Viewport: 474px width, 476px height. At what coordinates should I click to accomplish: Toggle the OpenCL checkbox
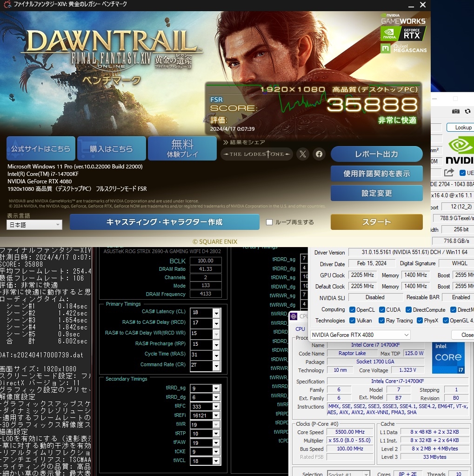(352, 309)
